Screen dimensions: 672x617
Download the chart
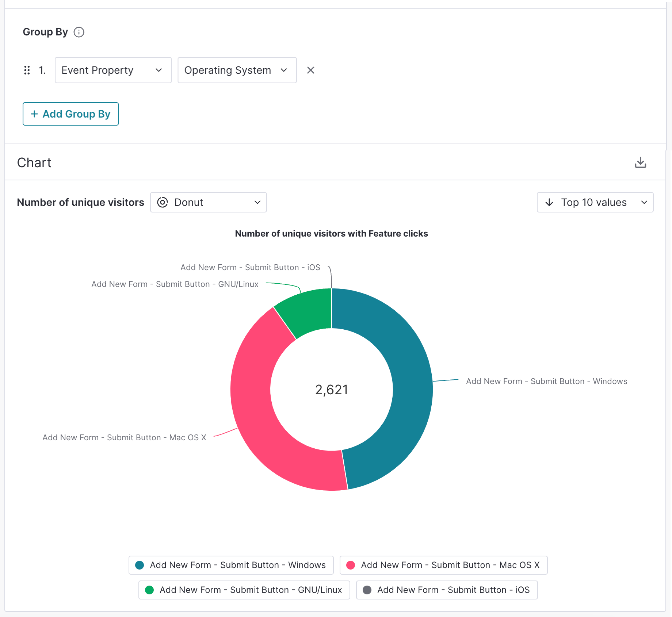click(640, 162)
